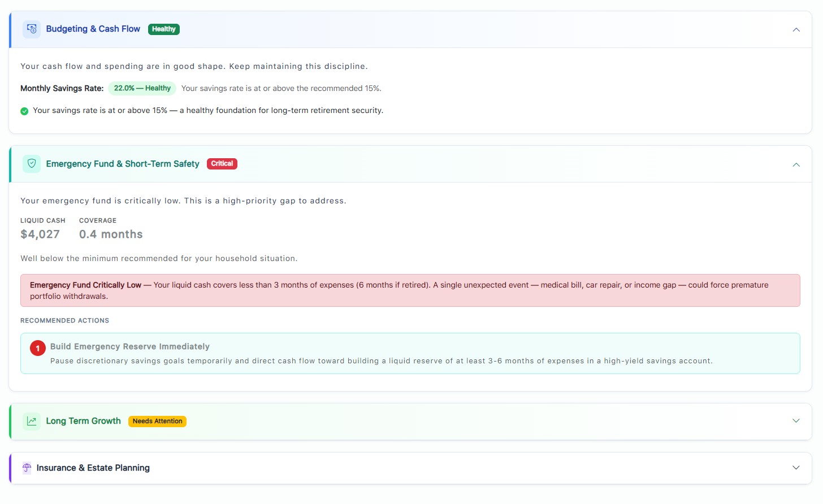
Task: Click the 0.4 months coverage value
Action: (111, 234)
